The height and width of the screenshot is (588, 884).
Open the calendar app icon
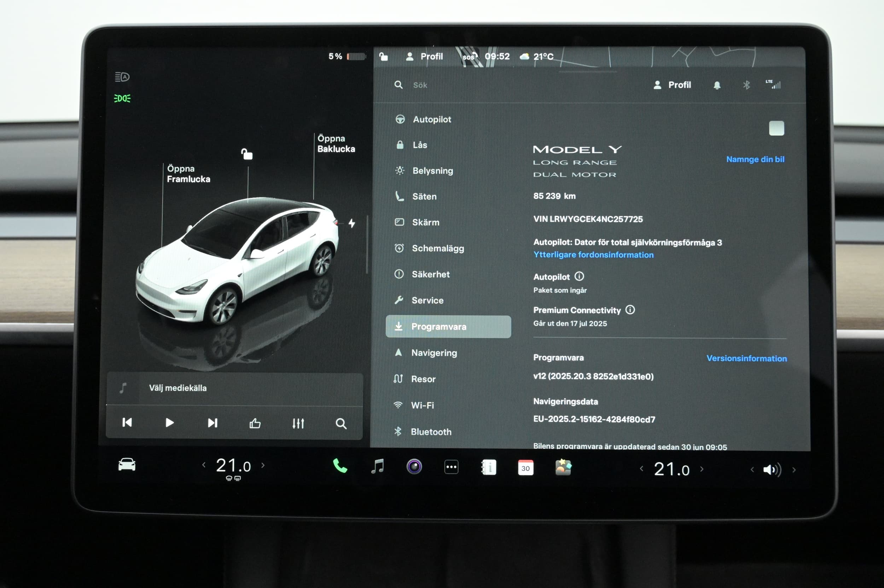[x=525, y=468]
